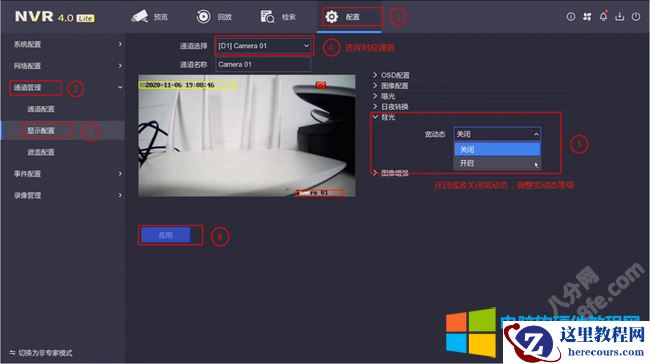Click the NVR 4.0 Lite logo
The height and width of the screenshot is (364, 650).
(55, 17)
